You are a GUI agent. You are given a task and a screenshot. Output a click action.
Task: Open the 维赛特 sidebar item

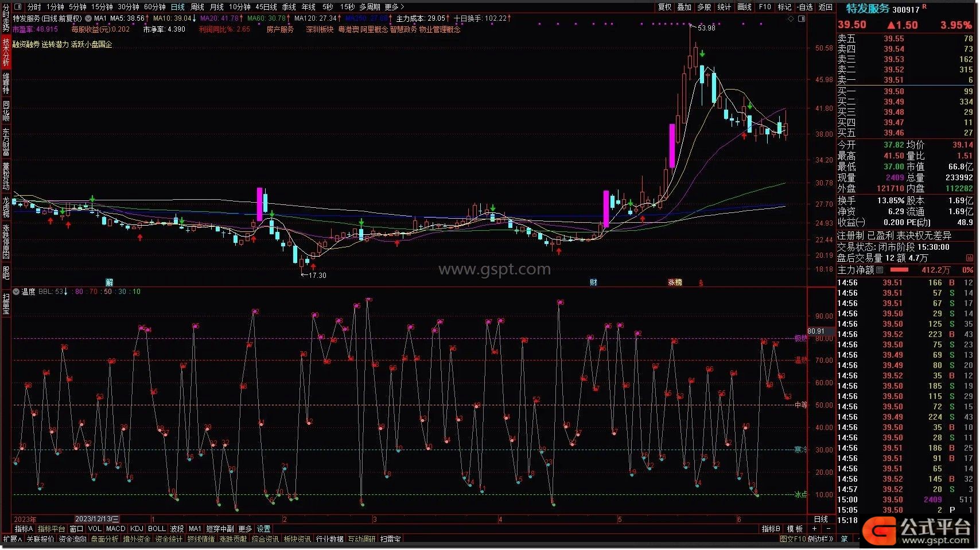[6, 83]
